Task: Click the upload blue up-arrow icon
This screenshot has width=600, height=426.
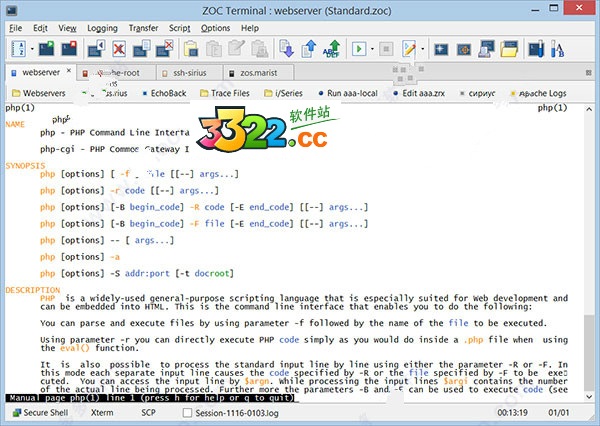Action: [309, 49]
